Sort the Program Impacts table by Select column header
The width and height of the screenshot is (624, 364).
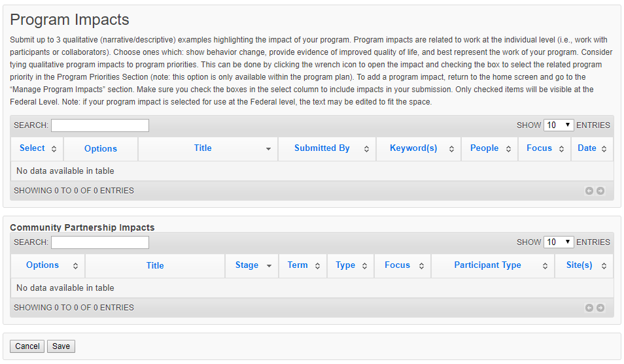click(32, 148)
